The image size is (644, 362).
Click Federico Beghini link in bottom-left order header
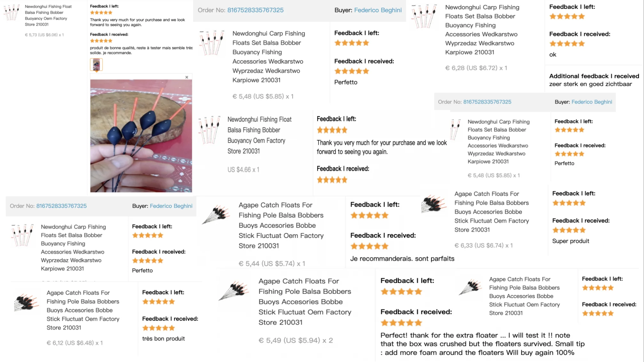pyautogui.click(x=171, y=206)
